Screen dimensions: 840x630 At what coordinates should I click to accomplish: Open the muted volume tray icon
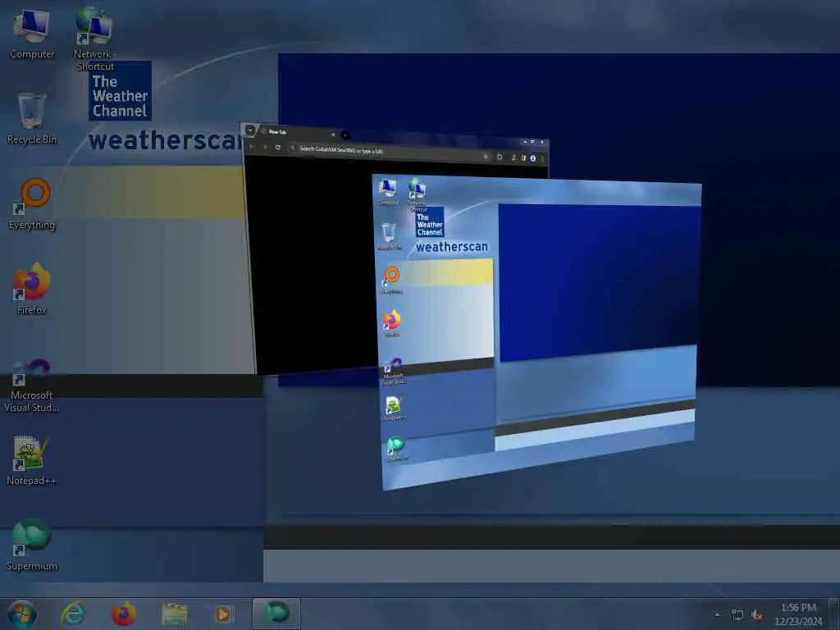pyautogui.click(x=757, y=615)
